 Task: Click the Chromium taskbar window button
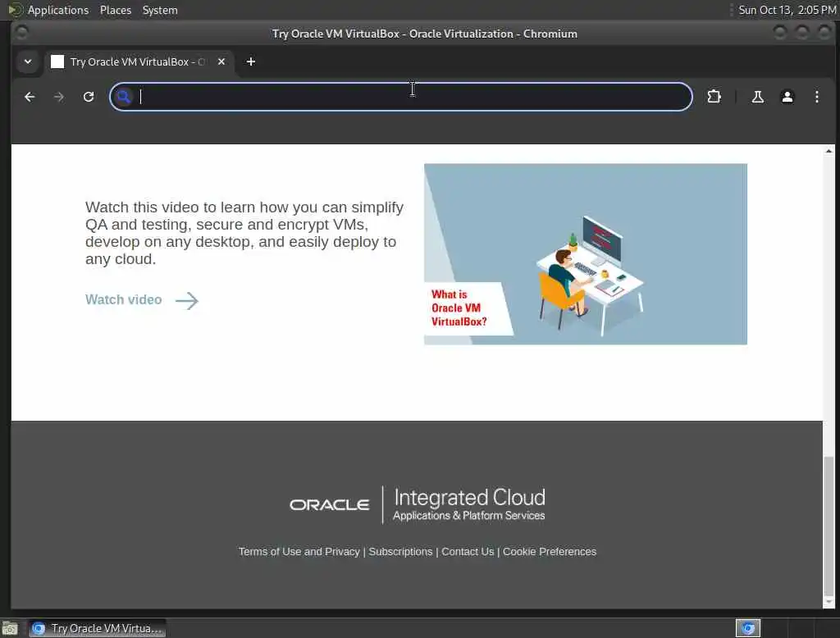click(x=98, y=628)
